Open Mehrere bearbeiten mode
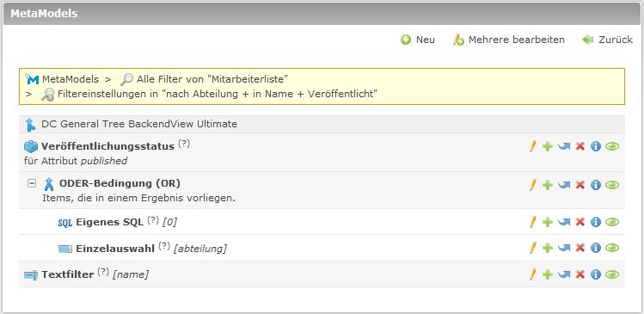The image size is (644, 314). pyautogui.click(x=509, y=40)
